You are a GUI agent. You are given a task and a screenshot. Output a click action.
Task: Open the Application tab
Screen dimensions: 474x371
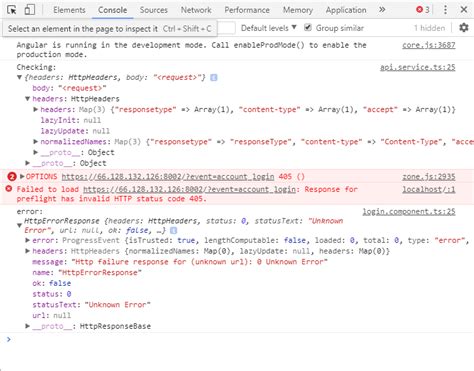pyautogui.click(x=346, y=10)
